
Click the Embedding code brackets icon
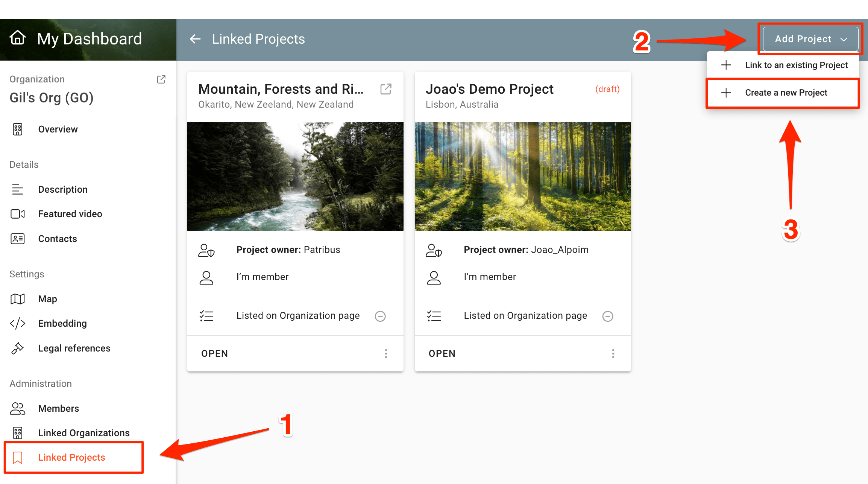(x=18, y=323)
